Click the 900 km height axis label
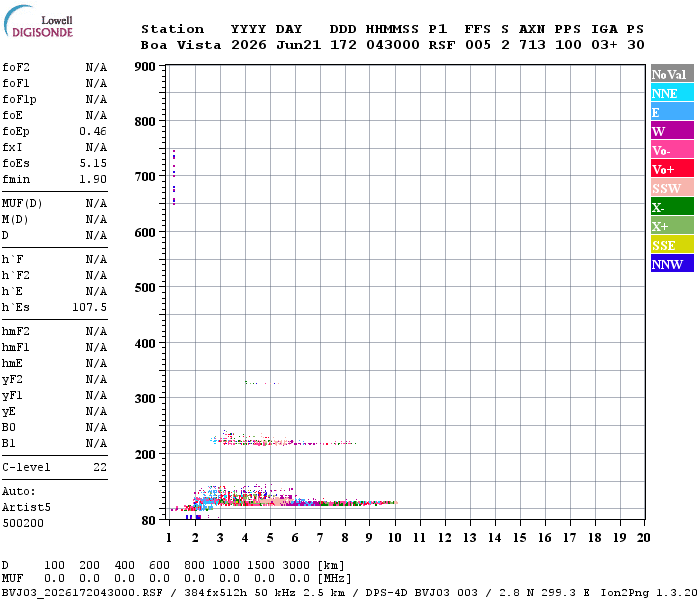The width and height of the screenshot is (700, 600). pos(145,67)
